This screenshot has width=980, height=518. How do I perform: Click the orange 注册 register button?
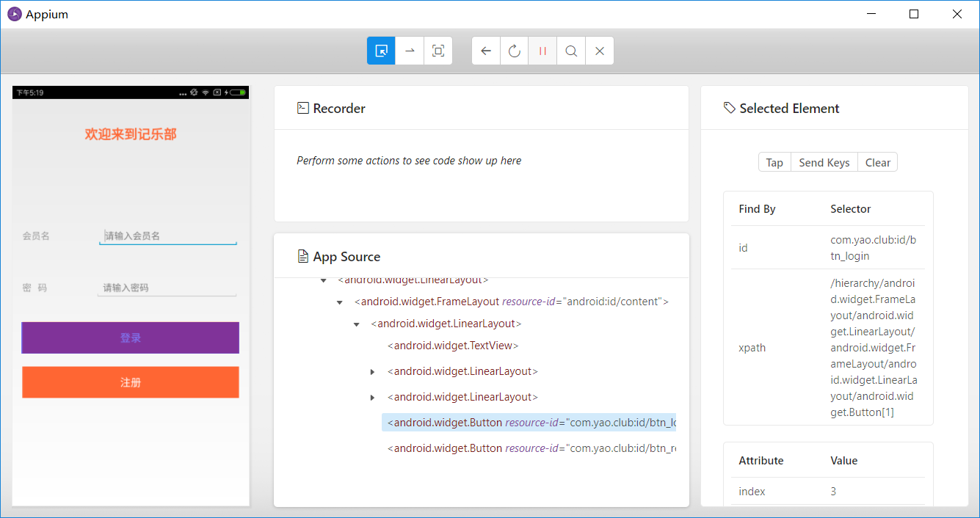pos(131,382)
